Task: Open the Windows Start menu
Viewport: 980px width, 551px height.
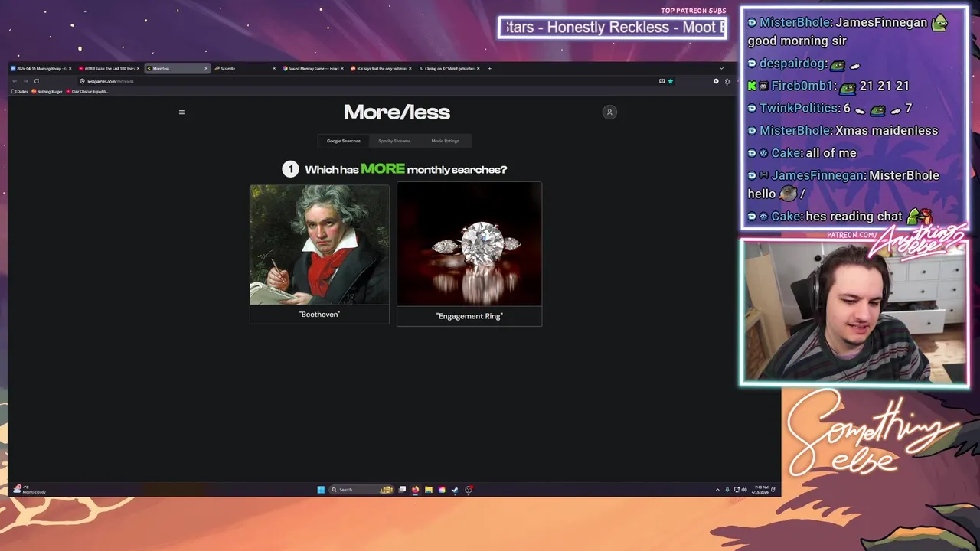Action: [321, 490]
